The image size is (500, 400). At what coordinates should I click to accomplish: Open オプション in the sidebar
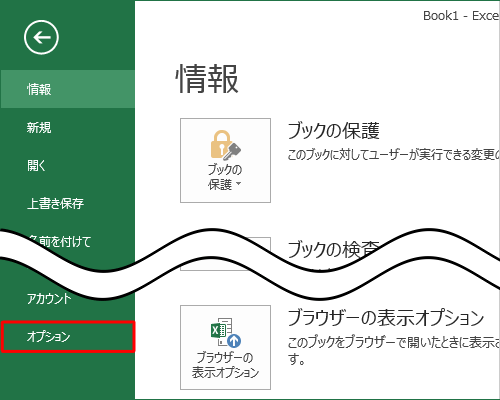(68, 337)
